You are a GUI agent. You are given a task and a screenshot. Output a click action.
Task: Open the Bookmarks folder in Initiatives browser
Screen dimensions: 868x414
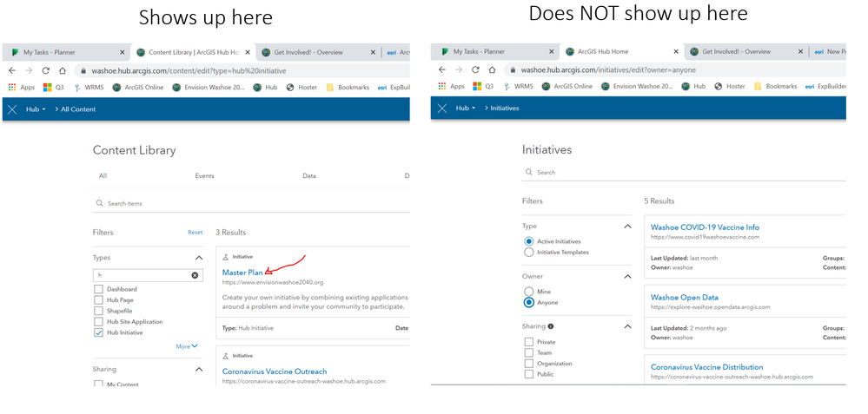776,86
